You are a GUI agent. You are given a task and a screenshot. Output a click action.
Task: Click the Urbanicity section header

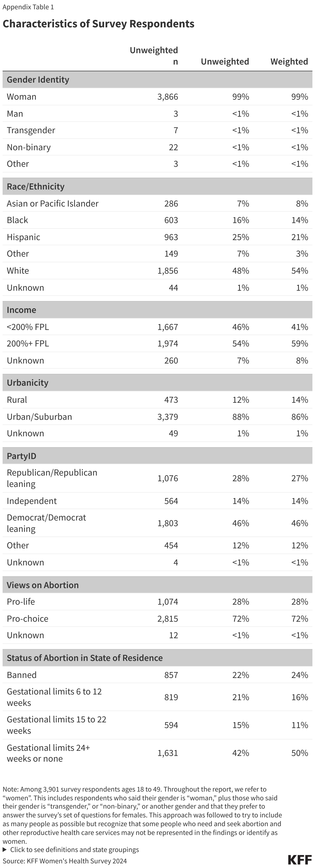click(28, 383)
